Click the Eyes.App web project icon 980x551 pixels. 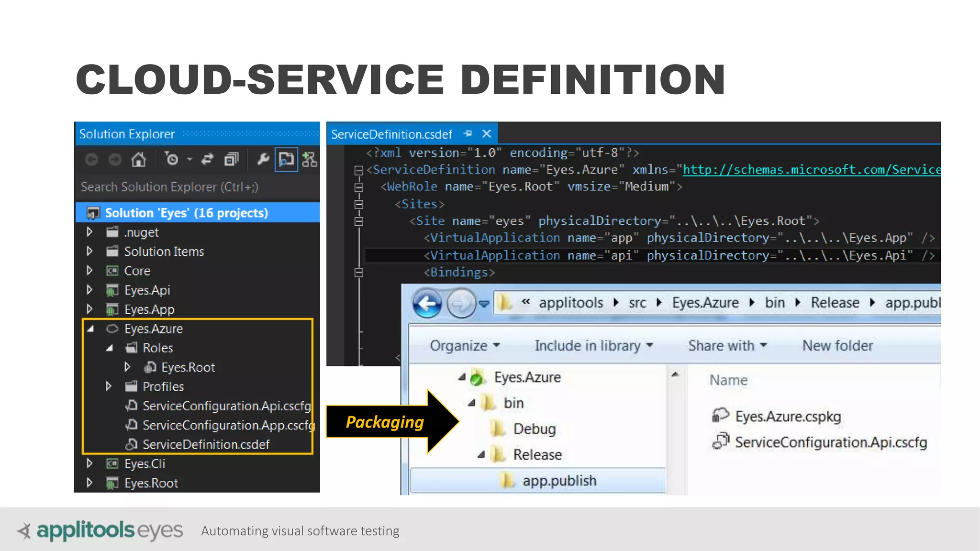pyautogui.click(x=112, y=309)
